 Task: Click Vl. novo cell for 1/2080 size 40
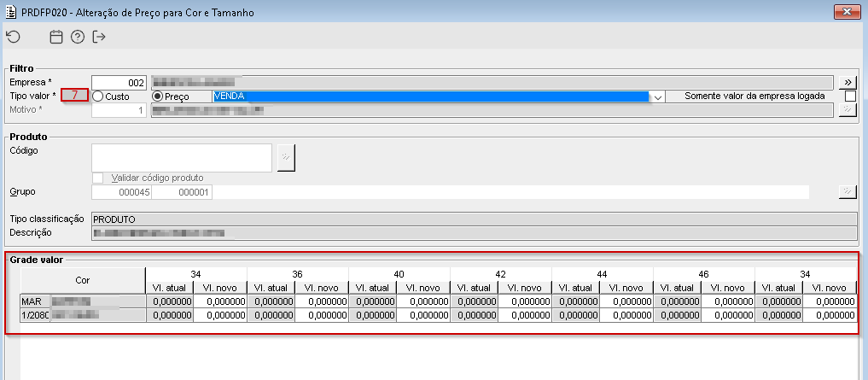point(423,314)
